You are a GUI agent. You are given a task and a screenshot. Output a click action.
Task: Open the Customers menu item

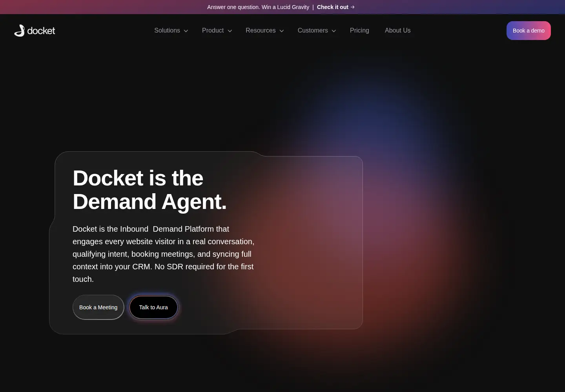pos(313,31)
